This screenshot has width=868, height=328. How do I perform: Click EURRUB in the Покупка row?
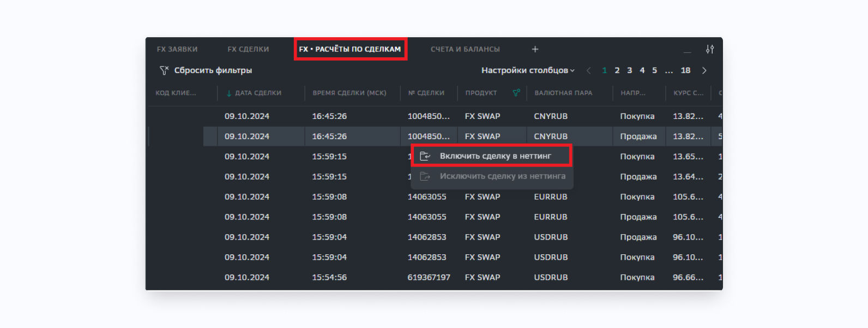click(x=551, y=196)
